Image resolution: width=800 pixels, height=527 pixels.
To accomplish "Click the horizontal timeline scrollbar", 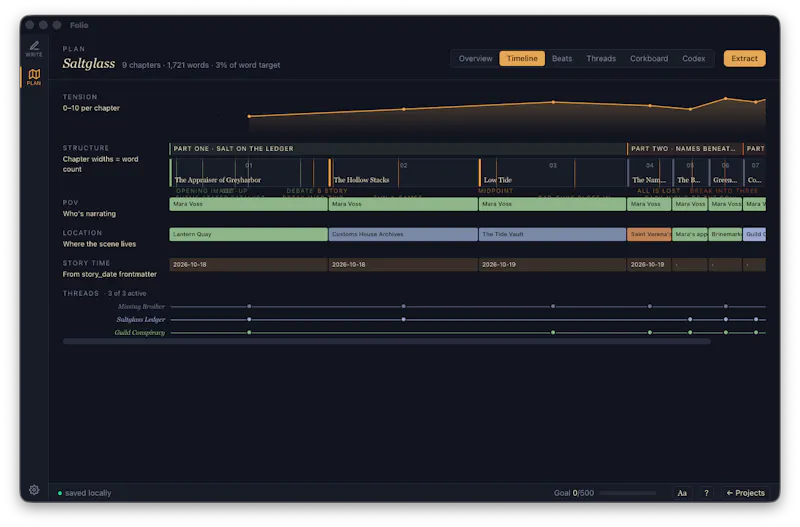I will coord(387,341).
